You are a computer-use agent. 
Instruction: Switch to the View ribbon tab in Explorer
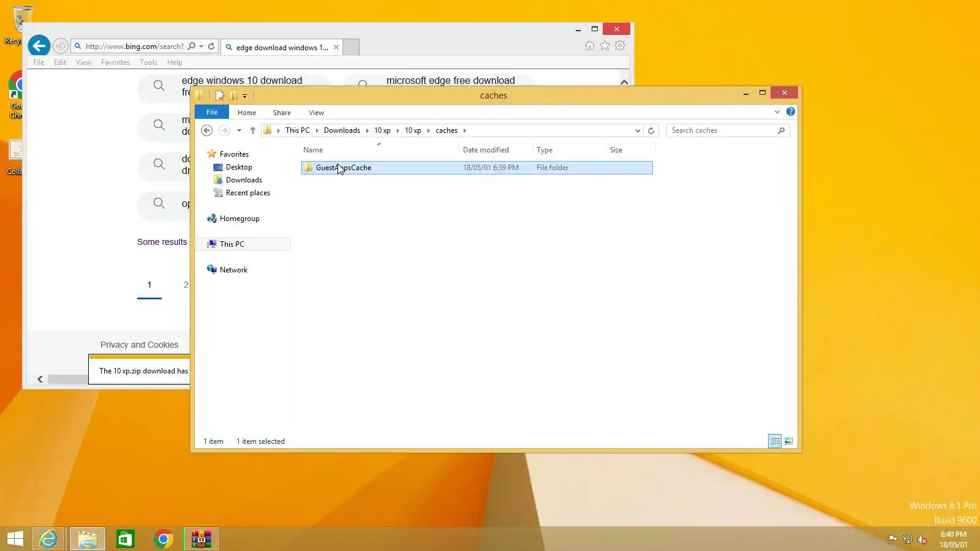316,113
